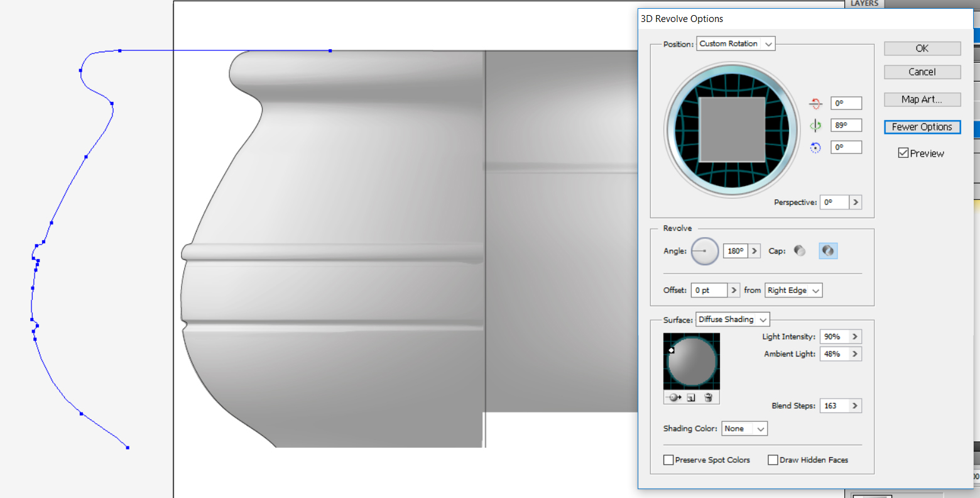Click the Map Art button
This screenshot has height=498, width=980.
(x=922, y=99)
